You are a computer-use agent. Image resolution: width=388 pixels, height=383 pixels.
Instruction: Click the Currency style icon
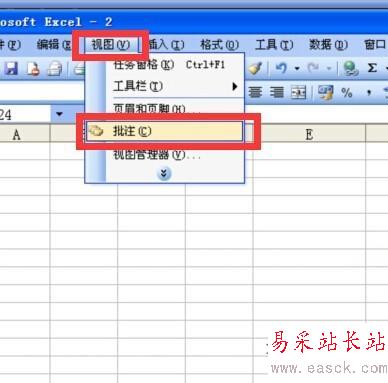point(325,92)
